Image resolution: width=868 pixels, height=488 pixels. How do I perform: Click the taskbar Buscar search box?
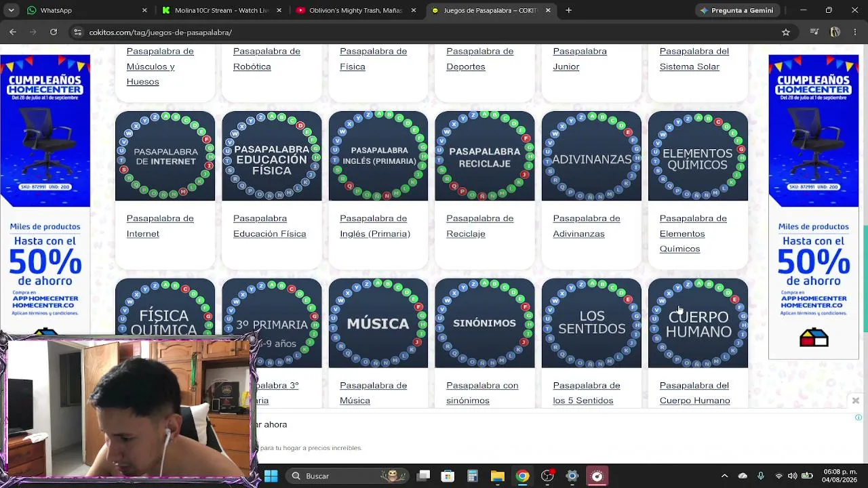[x=347, y=476]
